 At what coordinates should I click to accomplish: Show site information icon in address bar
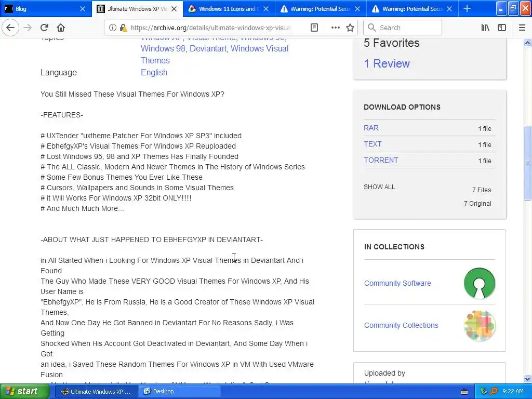(x=112, y=28)
